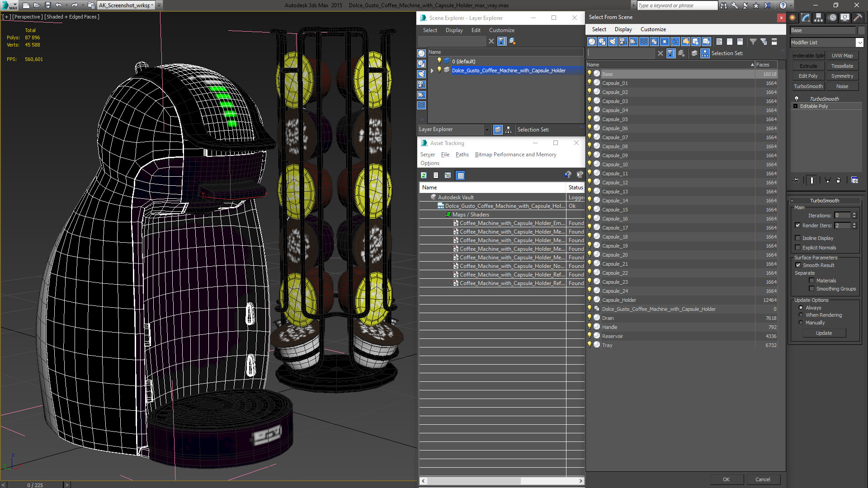Click Remove Modifier trash icon
This screenshot has height=488, width=868.
(839, 180)
